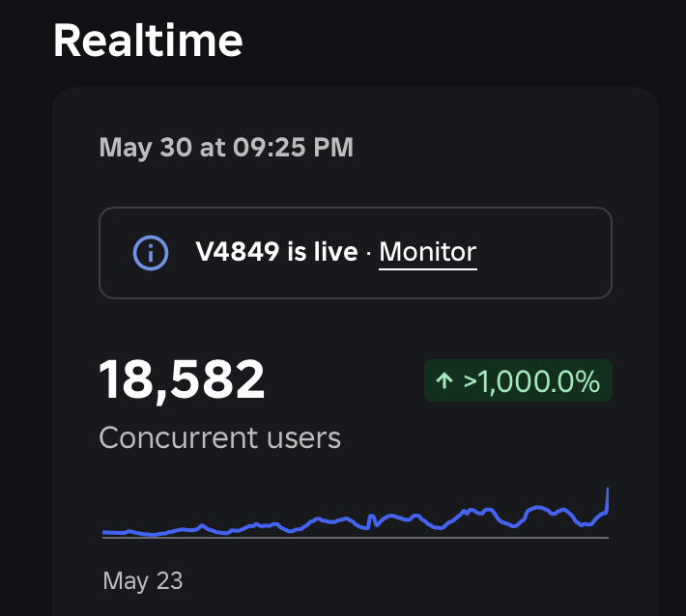Select the 'V4849 is live' text
The image size is (686, 616).
pyautogui.click(x=277, y=252)
